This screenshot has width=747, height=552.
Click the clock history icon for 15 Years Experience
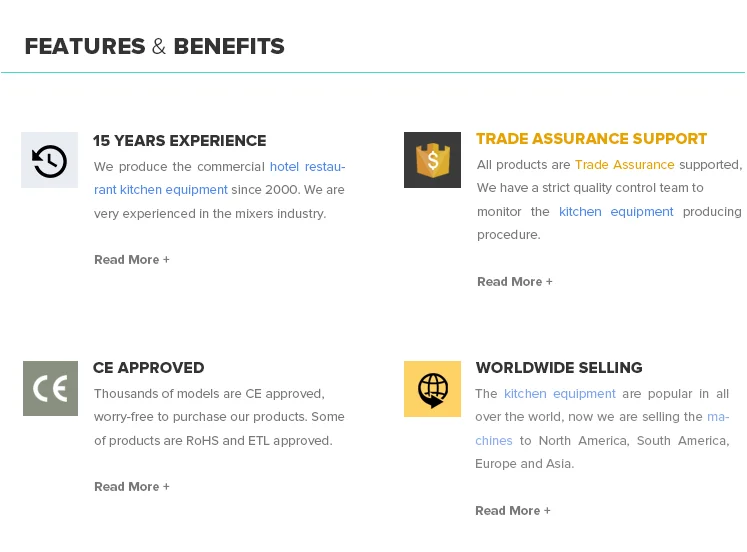[x=49, y=160]
